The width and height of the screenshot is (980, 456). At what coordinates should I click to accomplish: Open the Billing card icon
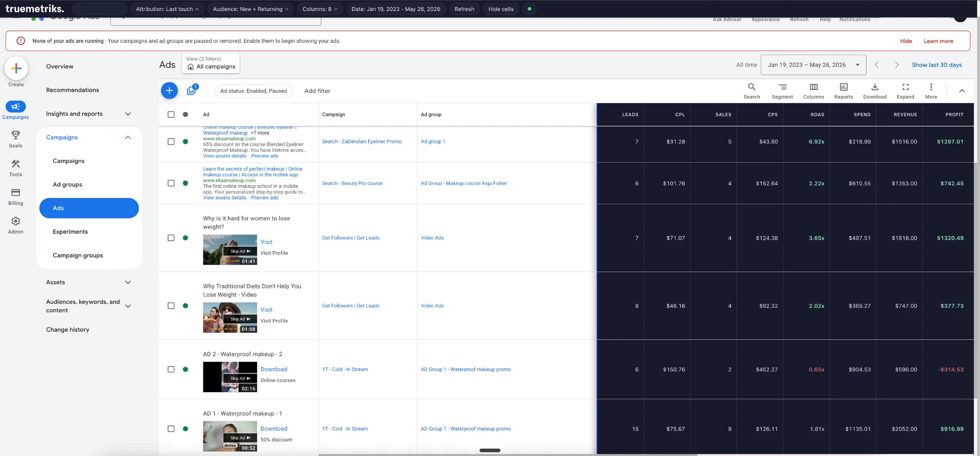point(15,192)
